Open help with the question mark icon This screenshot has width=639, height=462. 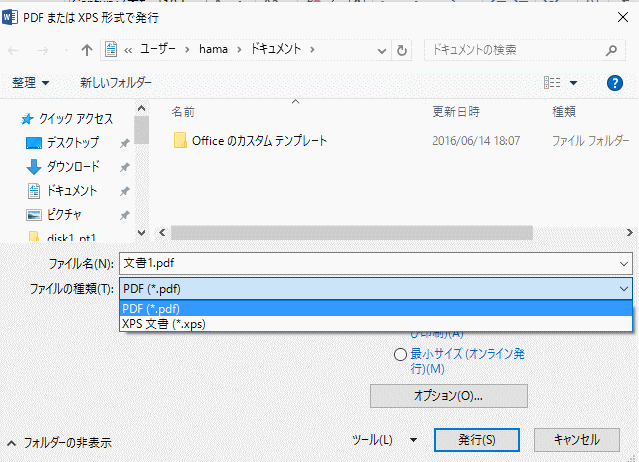coord(615,83)
